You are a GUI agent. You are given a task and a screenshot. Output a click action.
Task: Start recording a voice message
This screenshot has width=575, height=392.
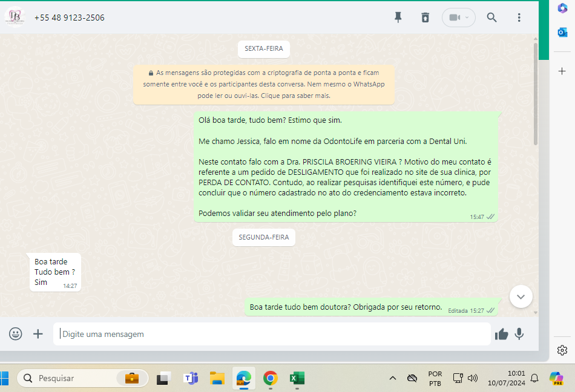pyautogui.click(x=519, y=334)
